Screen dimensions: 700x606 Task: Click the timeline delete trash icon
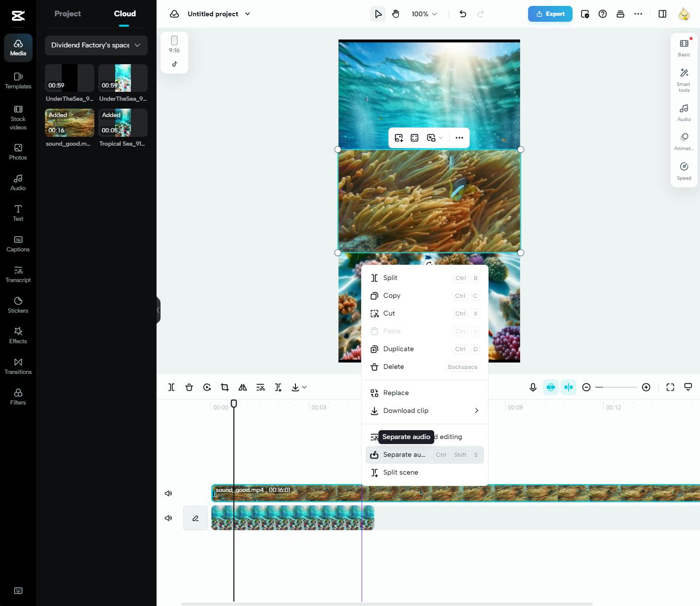point(189,387)
